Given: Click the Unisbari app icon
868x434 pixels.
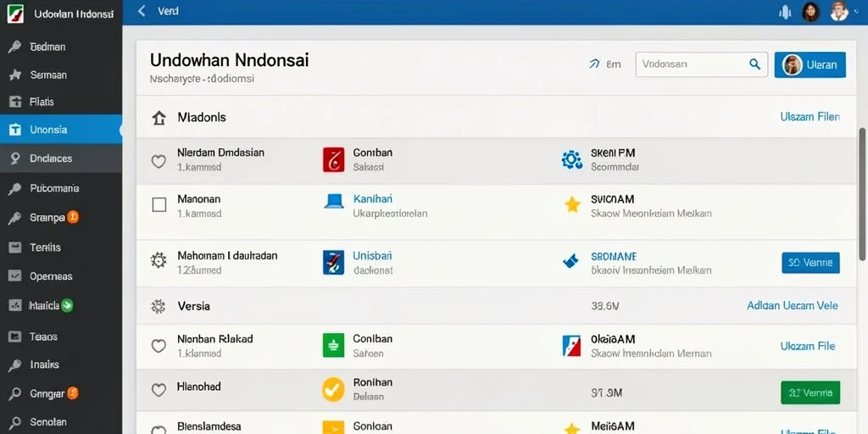Looking at the screenshot, I should coord(333,263).
